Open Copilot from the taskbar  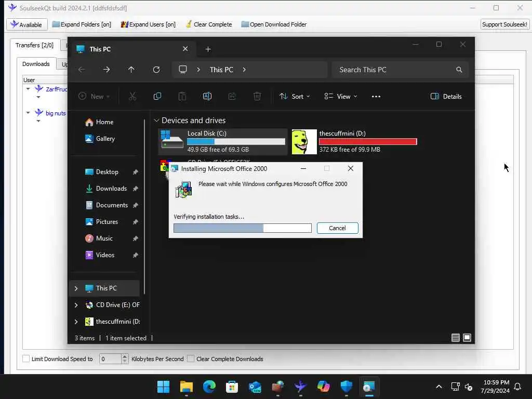[x=323, y=387]
